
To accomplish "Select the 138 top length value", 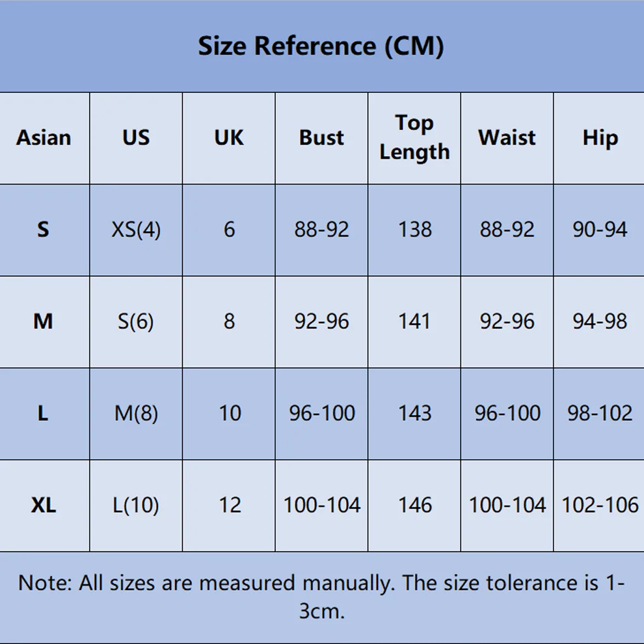I will pyautogui.click(x=415, y=230).
